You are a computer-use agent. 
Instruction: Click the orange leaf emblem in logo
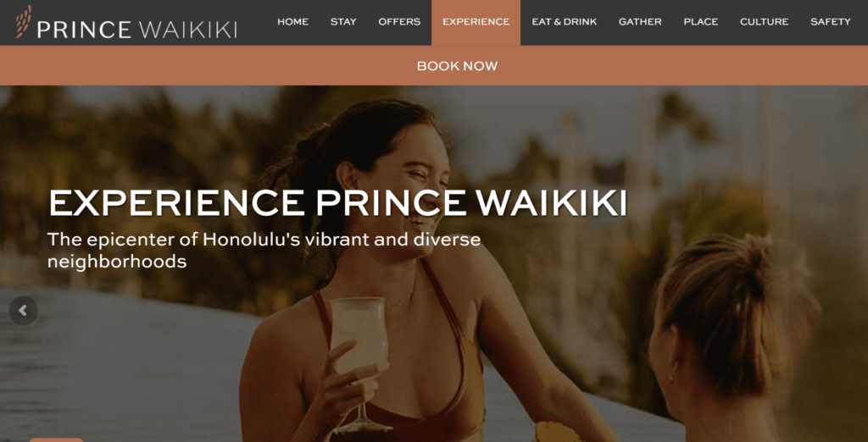click(x=23, y=21)
